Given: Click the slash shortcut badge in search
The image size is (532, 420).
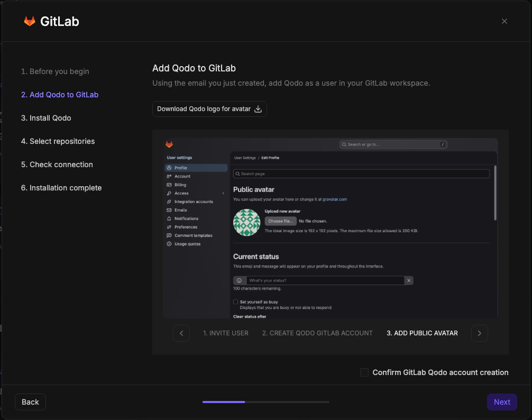Looking at the screenshot, I should pyautogui.click(x=443, y=144).
